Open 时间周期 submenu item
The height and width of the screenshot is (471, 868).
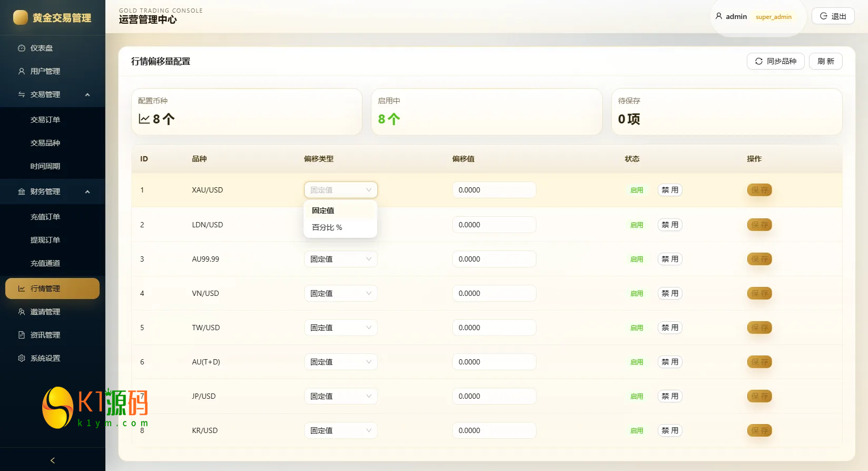(x=53, y=166)
